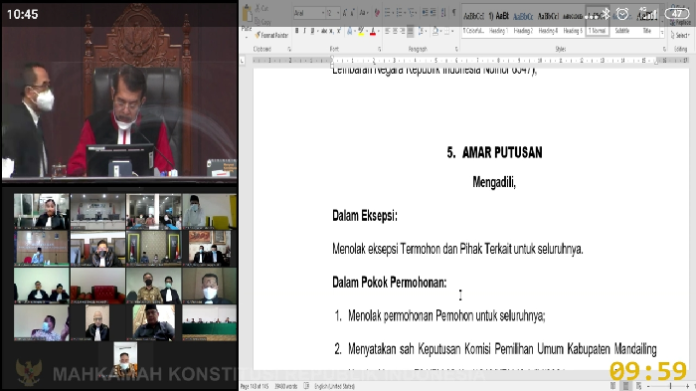696x391 pixels.
Task: Click the Increase Indent icon
Action: (433, 13)
